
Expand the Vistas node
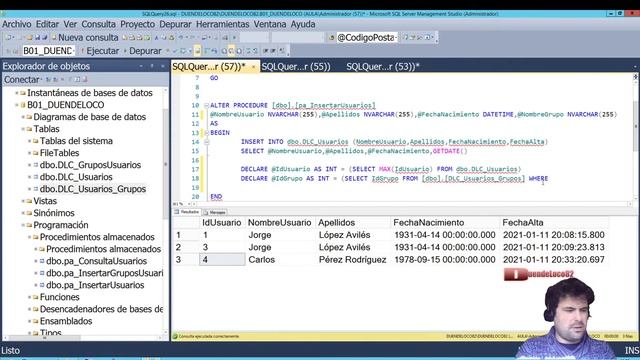[x=23, y=201]
